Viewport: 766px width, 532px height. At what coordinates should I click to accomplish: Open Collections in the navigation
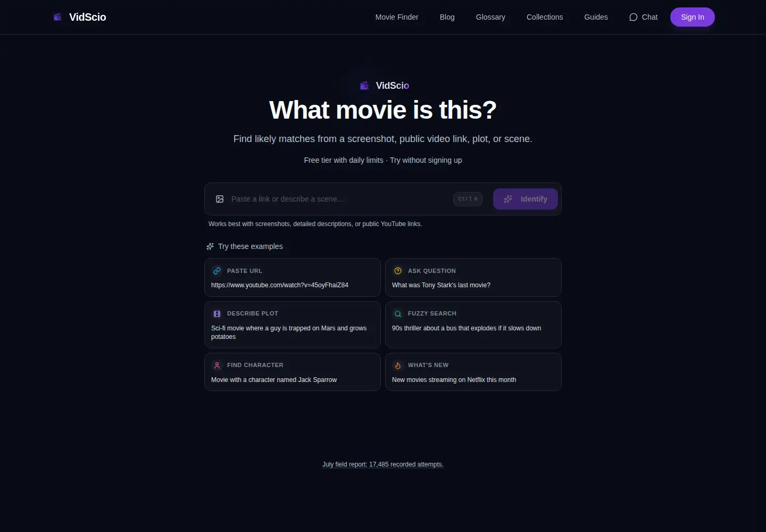pos(545,17)
